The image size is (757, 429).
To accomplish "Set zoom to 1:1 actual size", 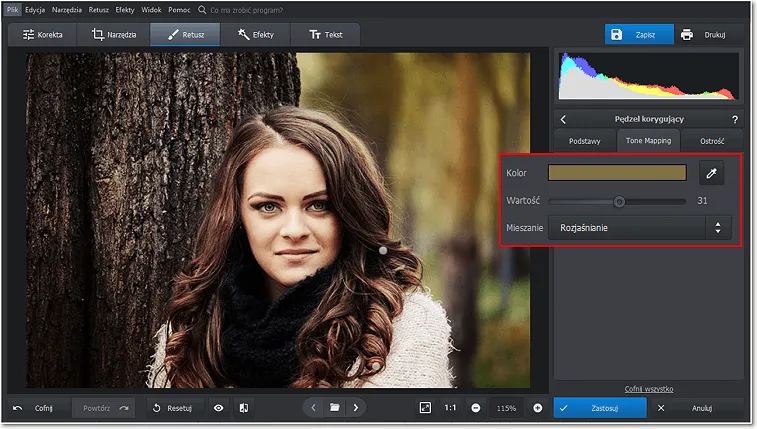I will pyautogui.click(x=450, y=408).
